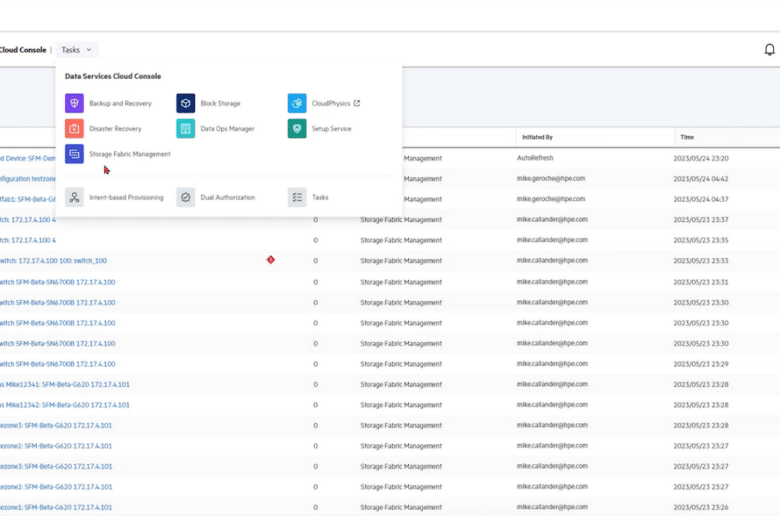Click mike.geroche@hpe.com at 04:42 row
The height and width of the screenshot is (516, 780).
(x=551, y=178)
